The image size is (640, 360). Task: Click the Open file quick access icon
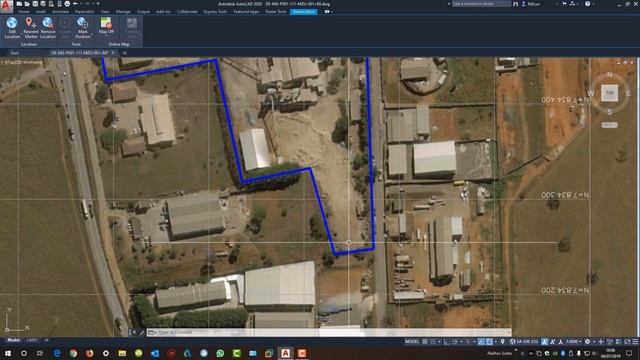(27, 4)
